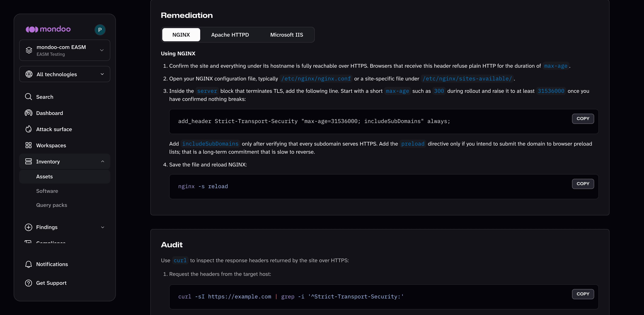Click the Findings plus-circle icon
This screenshot has width=644, height=315.
(x=29, y=227)
